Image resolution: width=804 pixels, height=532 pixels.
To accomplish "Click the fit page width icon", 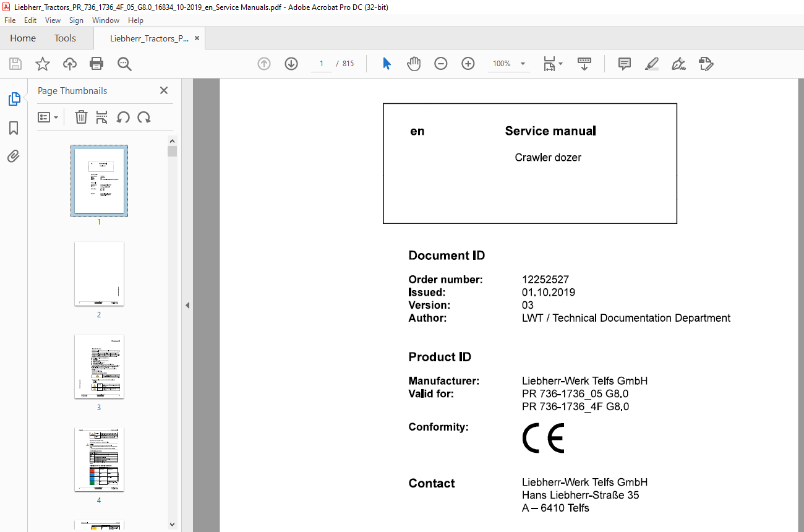I will [549, 64].
